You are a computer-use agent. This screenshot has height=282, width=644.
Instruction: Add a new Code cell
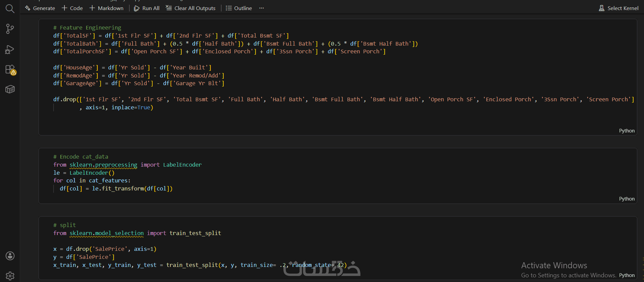pyautogui.click(x=72, y=8)
